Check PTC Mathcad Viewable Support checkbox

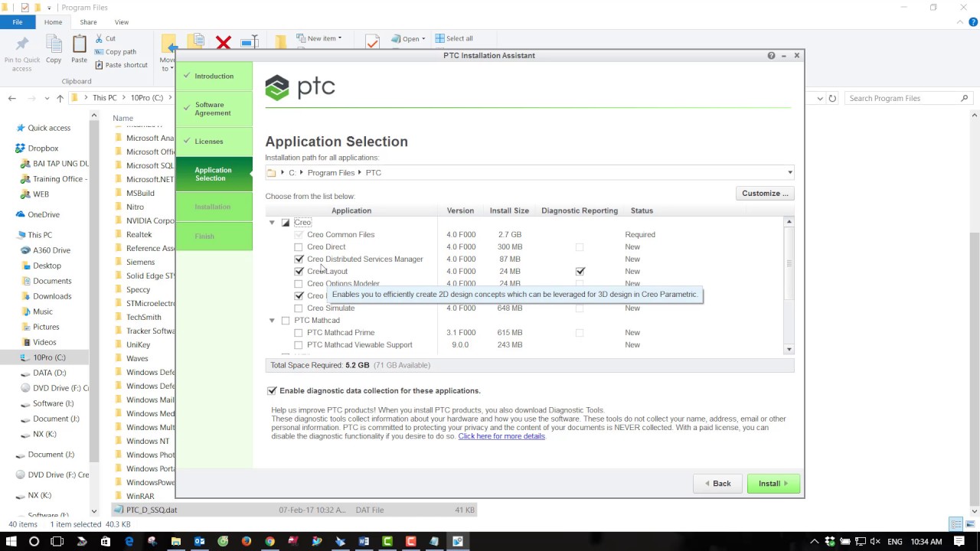299,345
